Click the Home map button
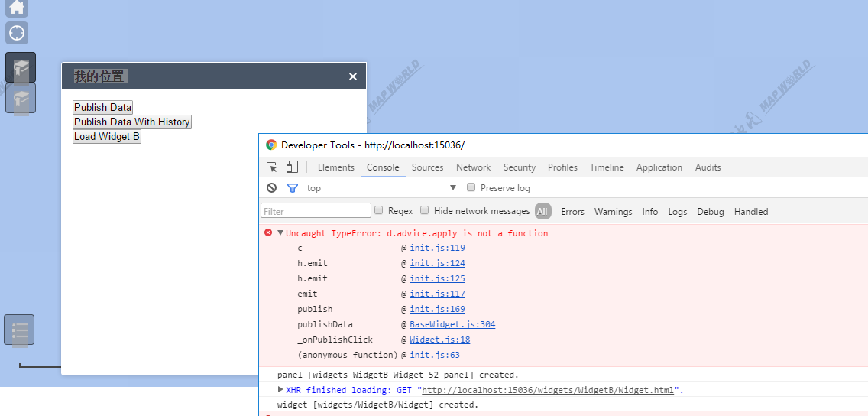 [17, 7]
